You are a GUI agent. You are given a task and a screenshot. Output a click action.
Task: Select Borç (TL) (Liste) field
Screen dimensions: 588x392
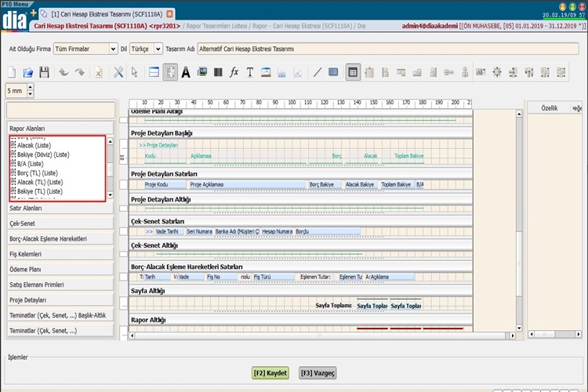(x=38, y=173)
